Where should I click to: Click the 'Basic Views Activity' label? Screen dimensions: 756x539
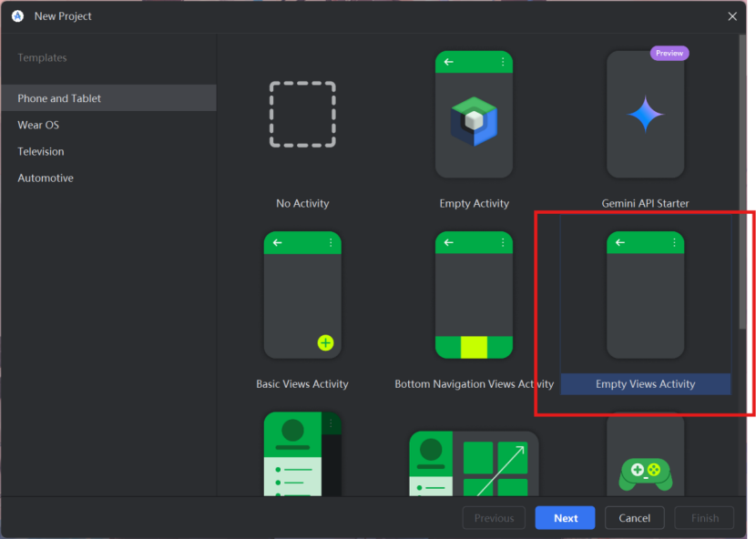[302, 383]
